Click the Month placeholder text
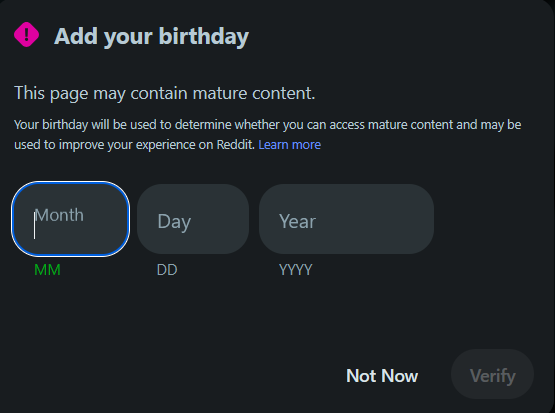The image size is (555, 413). [x=59, y=215]
